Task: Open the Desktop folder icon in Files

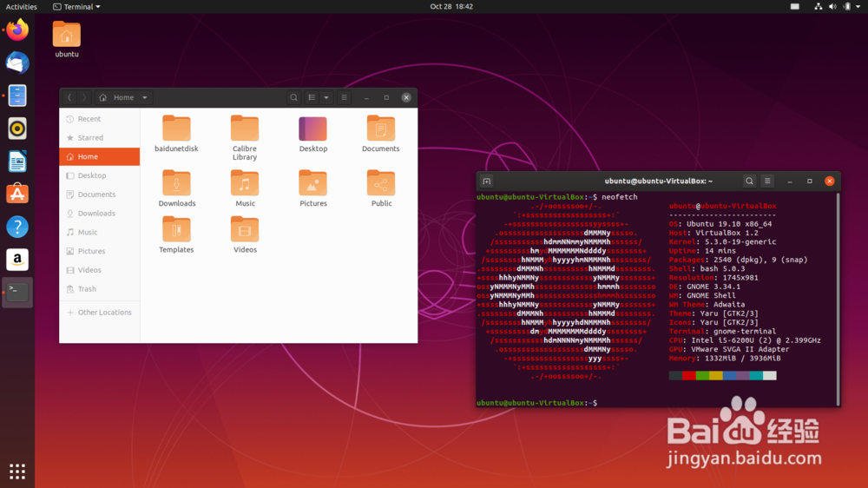Action: tap(312, 134)
